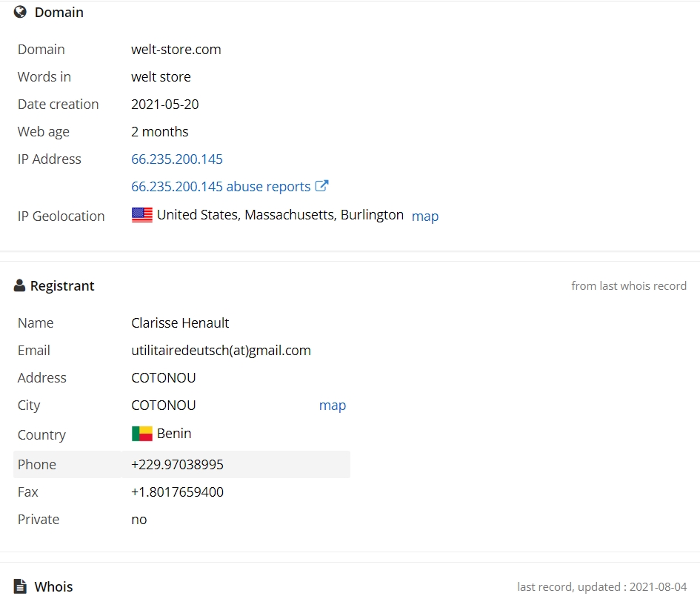Image resolution: width=700 pixels, height=599 pixels.
Task: Open map link next to Burlington geolocation
Action: click(x=425, y=216)
